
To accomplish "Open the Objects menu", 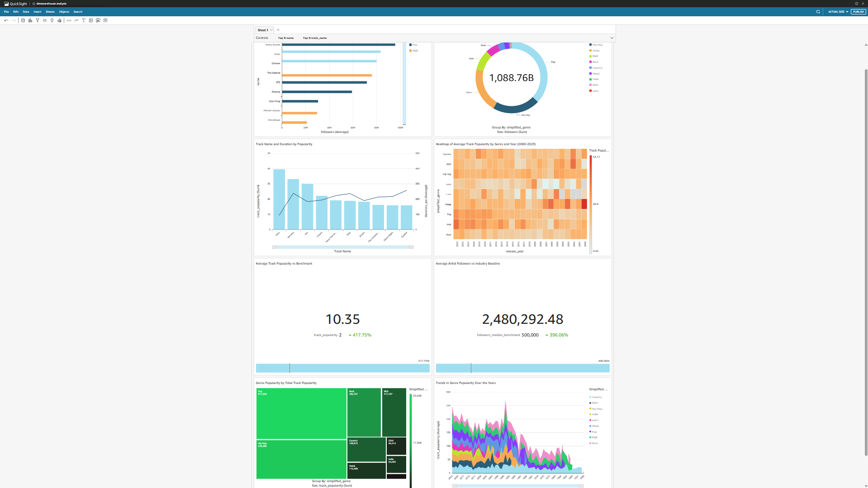I will tap(64, 12).
